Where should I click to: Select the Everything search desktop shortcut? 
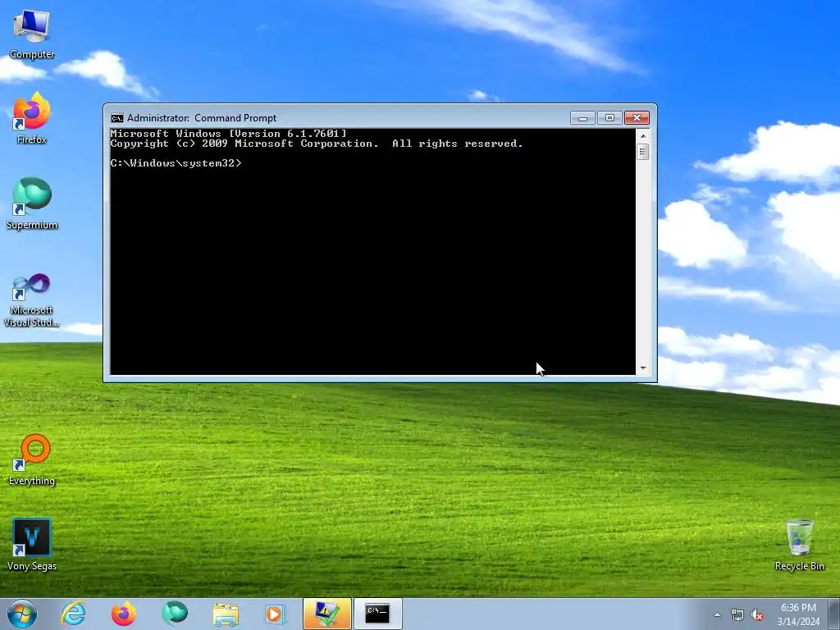click(32, 459)
